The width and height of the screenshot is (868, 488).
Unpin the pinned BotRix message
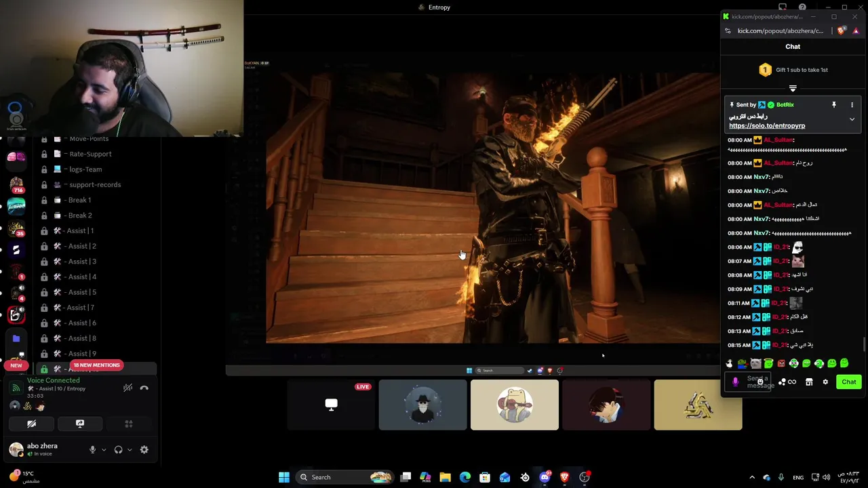(x=834, y=105)
